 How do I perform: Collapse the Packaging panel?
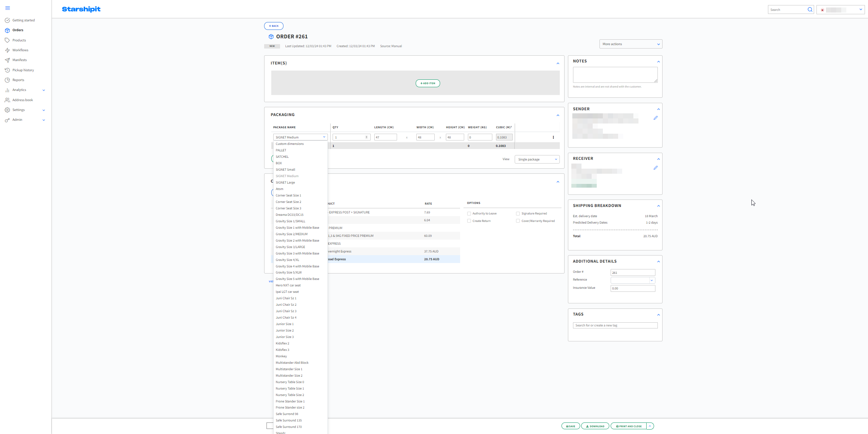point(558,115)
